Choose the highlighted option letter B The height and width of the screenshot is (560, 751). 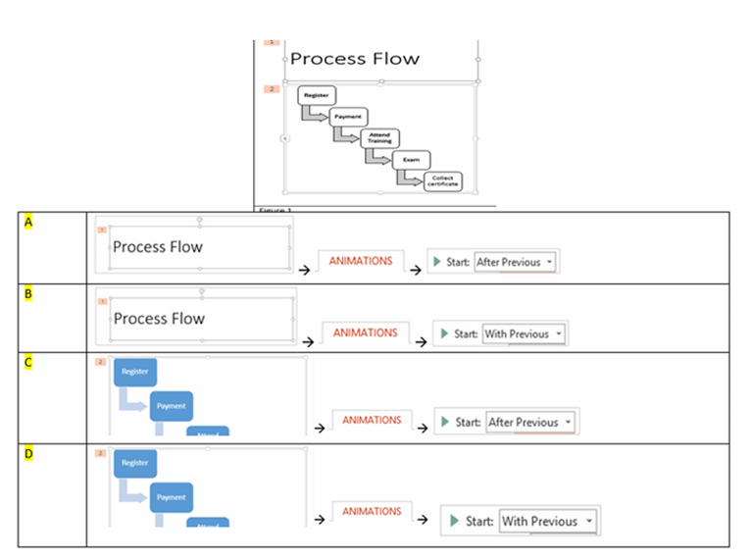coord(28,293)
